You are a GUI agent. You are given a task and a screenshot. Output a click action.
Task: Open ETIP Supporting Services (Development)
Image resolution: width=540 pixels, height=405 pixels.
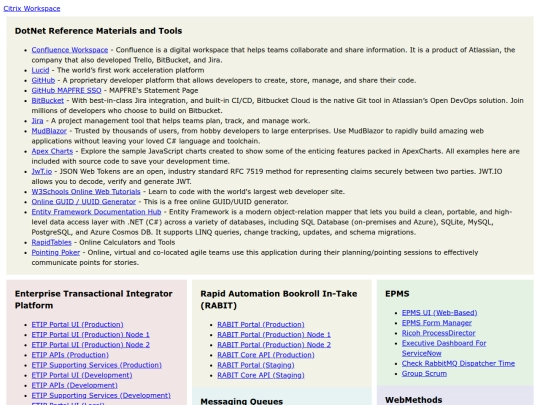pyautogui.click(x=101, y=395)
